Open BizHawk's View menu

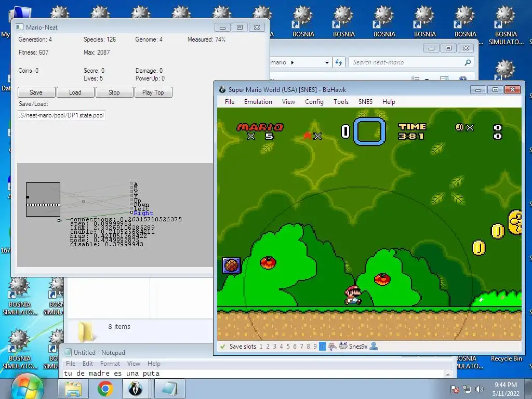pyautogui.click(x=288, y=102)
